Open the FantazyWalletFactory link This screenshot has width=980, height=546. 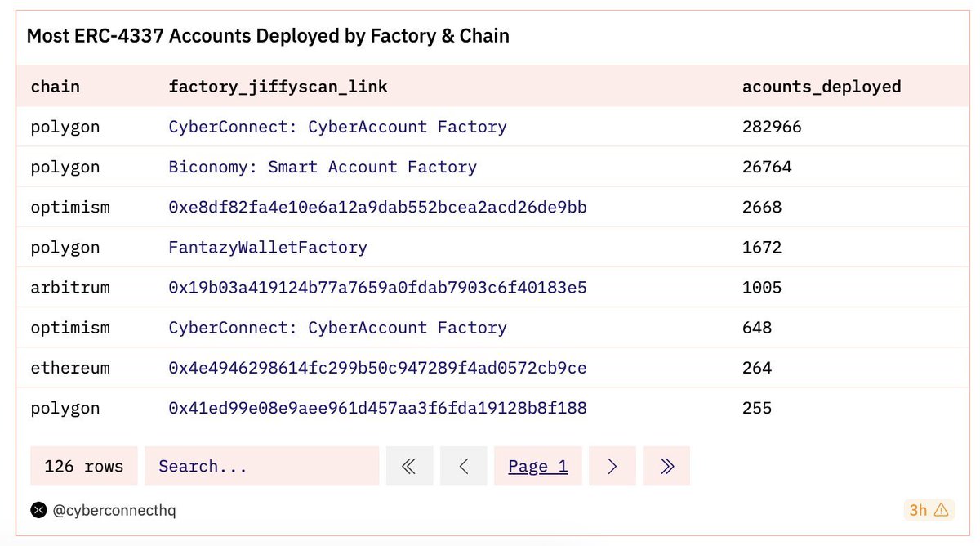pos(268,247)
